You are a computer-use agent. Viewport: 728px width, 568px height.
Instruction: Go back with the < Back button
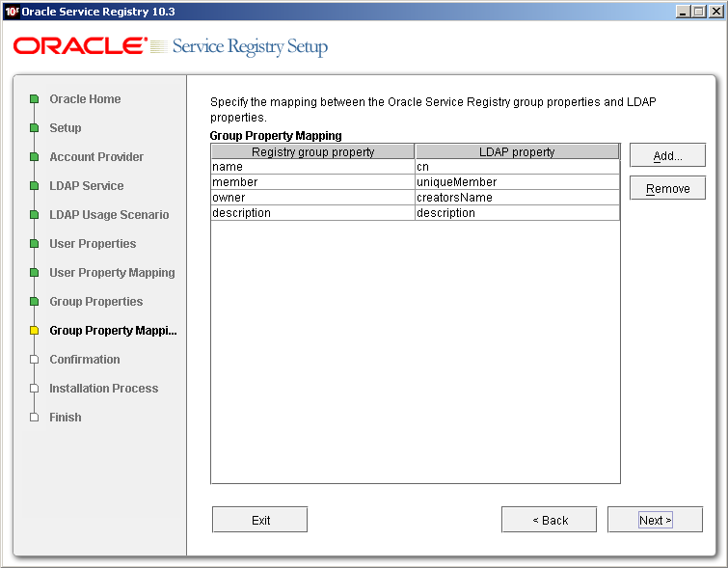point(550,520)
